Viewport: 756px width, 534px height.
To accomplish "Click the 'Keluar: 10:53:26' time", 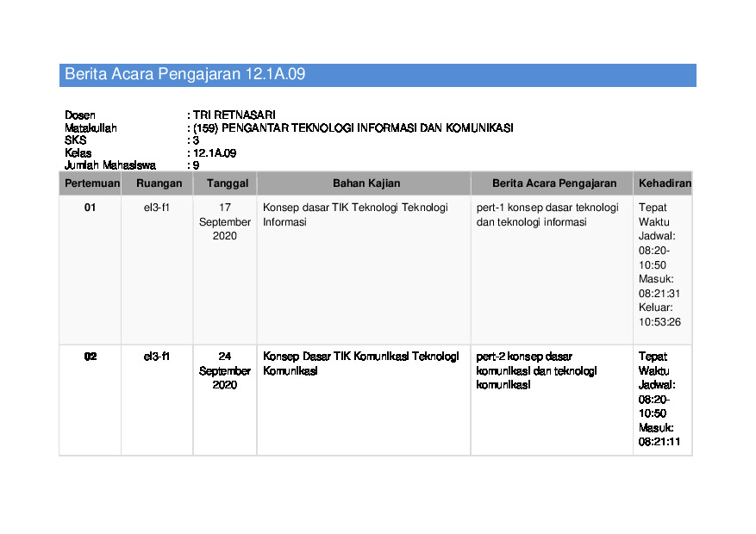I will click(659, 315).
